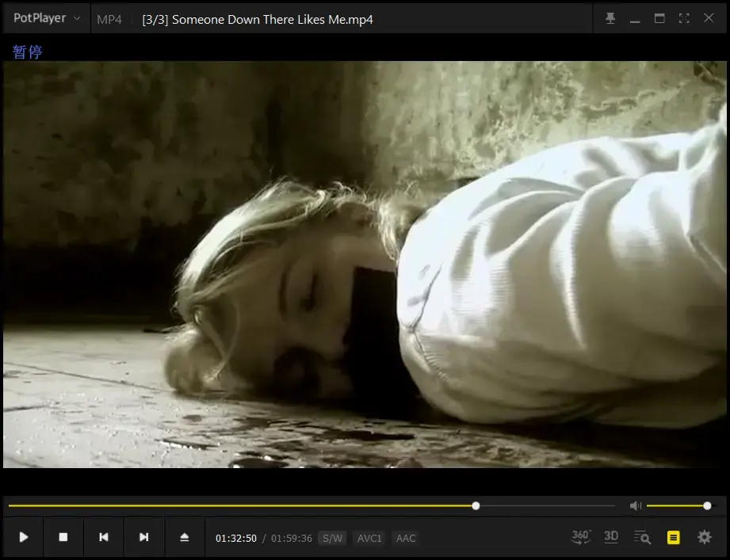The height and width of the screenshot is (560, 730).
Task: Click the file title Someone Down There Likes Me.mp4
Action: coord(258,19)
